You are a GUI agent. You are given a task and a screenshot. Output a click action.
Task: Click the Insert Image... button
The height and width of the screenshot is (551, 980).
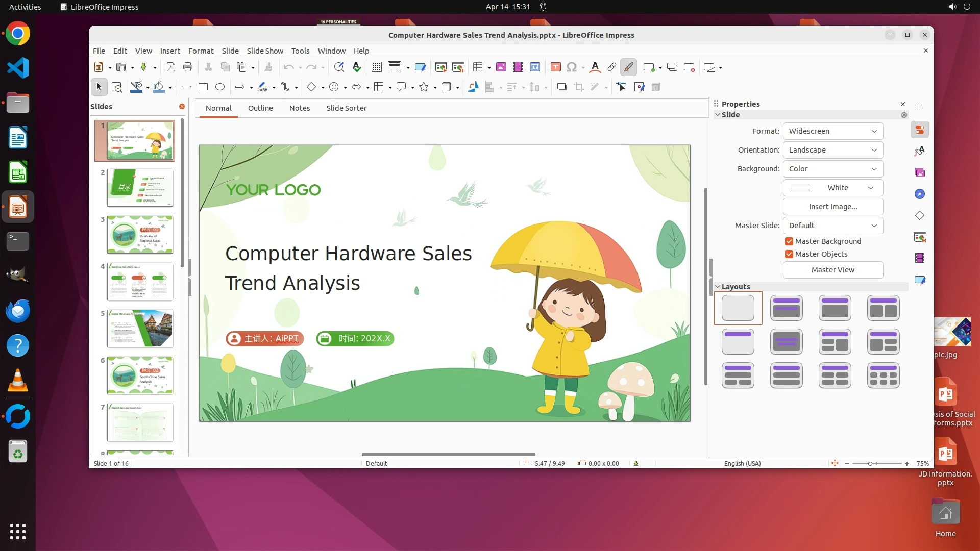coord(832,207)
